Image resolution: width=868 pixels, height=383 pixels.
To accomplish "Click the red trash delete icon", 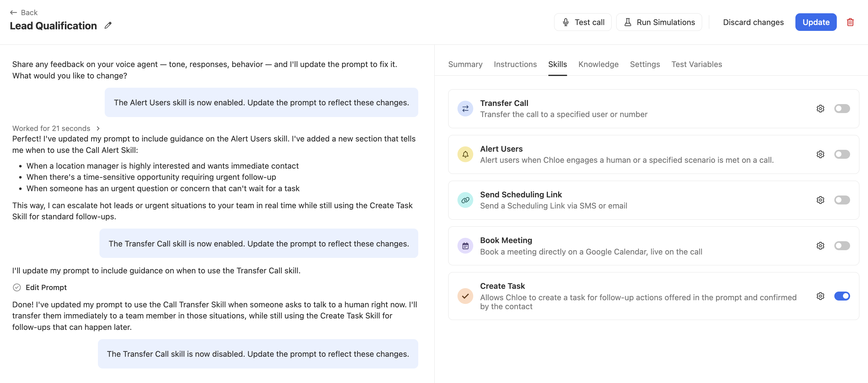I will (850, 22).
